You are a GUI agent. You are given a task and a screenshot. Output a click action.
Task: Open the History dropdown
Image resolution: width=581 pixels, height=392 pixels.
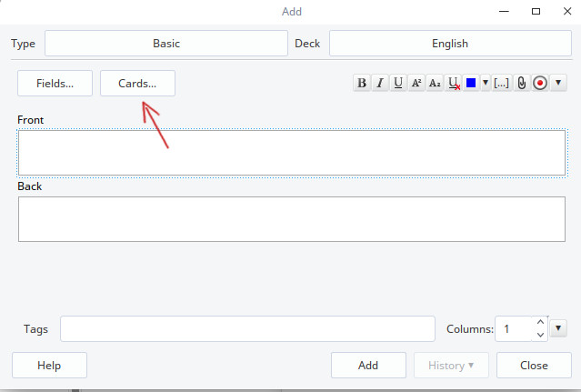(x=451, y=366)
